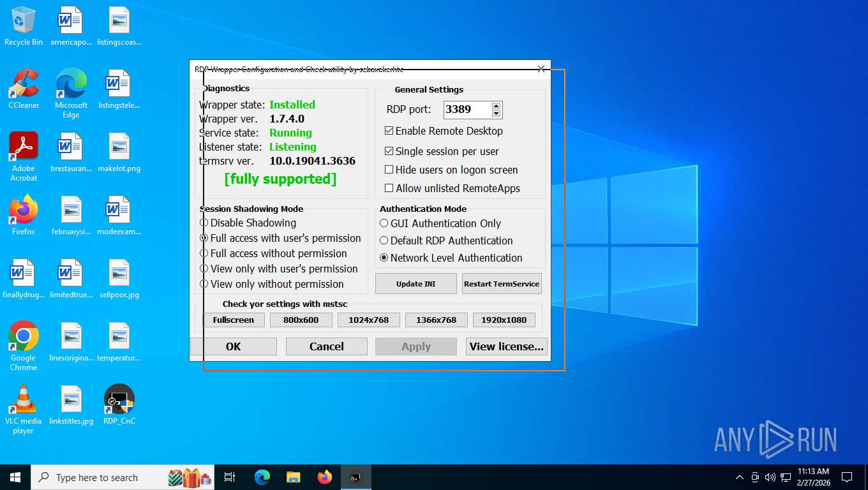Select View only without permission

tap(272, 284)
